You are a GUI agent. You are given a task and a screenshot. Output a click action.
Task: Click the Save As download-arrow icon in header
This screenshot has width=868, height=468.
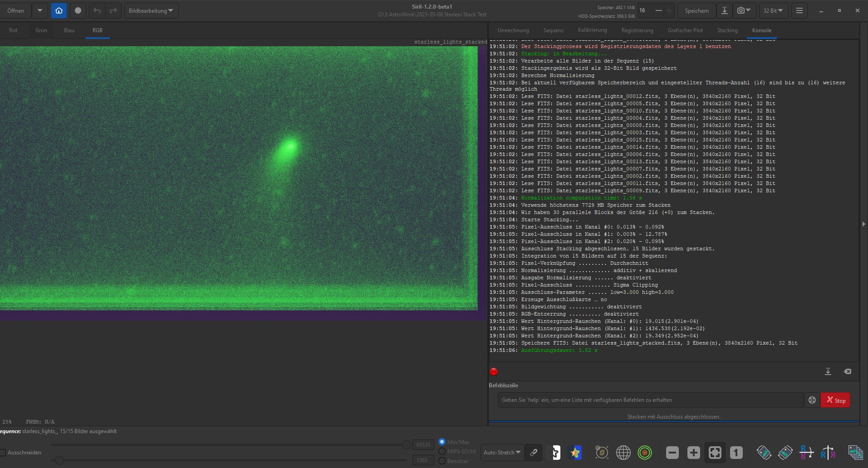coord(725,10)
